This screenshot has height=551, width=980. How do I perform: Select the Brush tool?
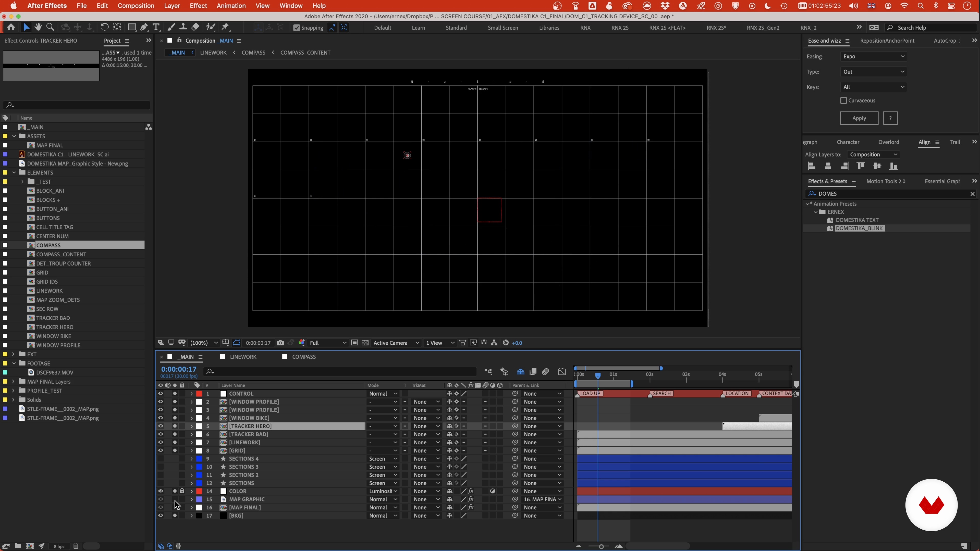pos(171,27)
